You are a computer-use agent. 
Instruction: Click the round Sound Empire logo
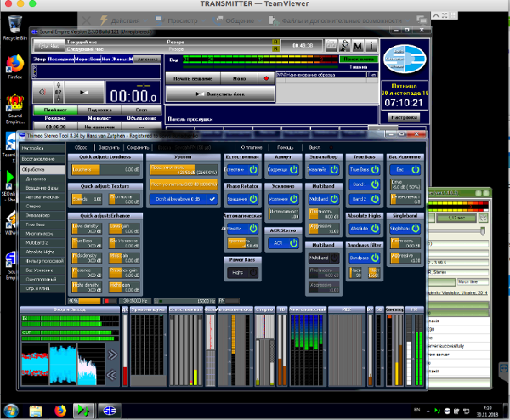(x=405, y=60)
